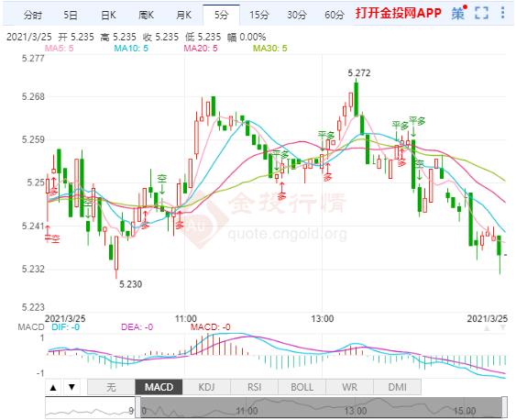Click the 5.272 high price marker

tap(359, 72)
